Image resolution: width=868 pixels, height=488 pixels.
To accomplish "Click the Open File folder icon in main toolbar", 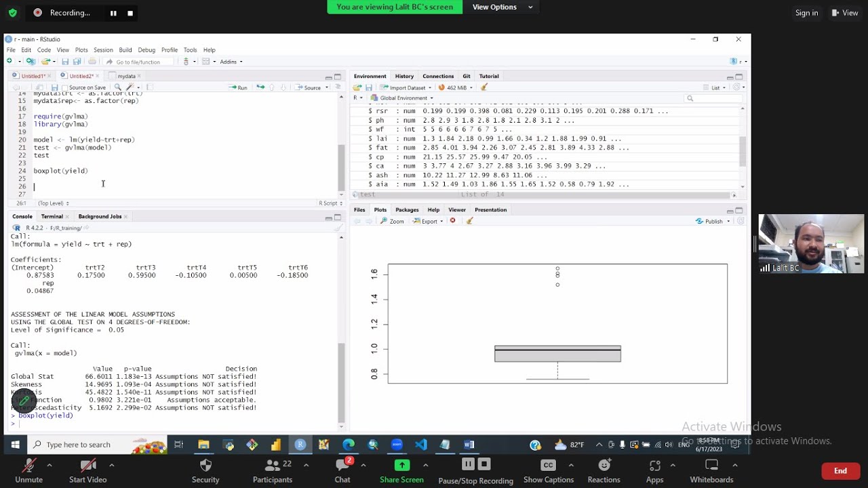I will 45,61.
